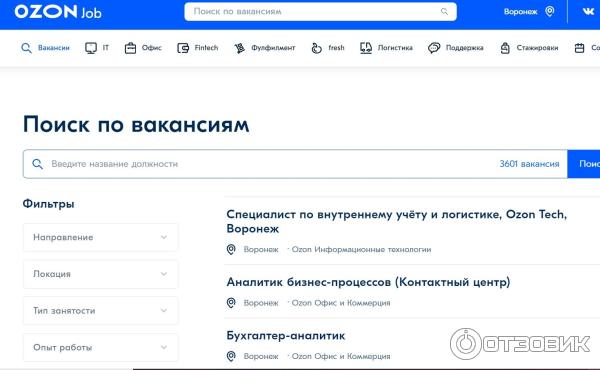Click the chevron in Опыт работы dropdown
Screen dimensions: 600x370
click(164, 347)
